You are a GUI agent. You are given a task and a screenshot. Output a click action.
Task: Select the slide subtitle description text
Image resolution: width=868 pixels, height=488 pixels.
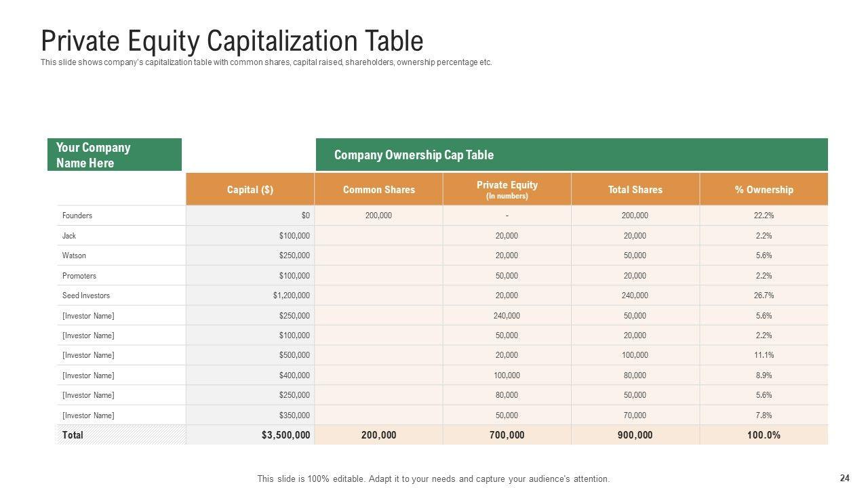tap(266, 62)
